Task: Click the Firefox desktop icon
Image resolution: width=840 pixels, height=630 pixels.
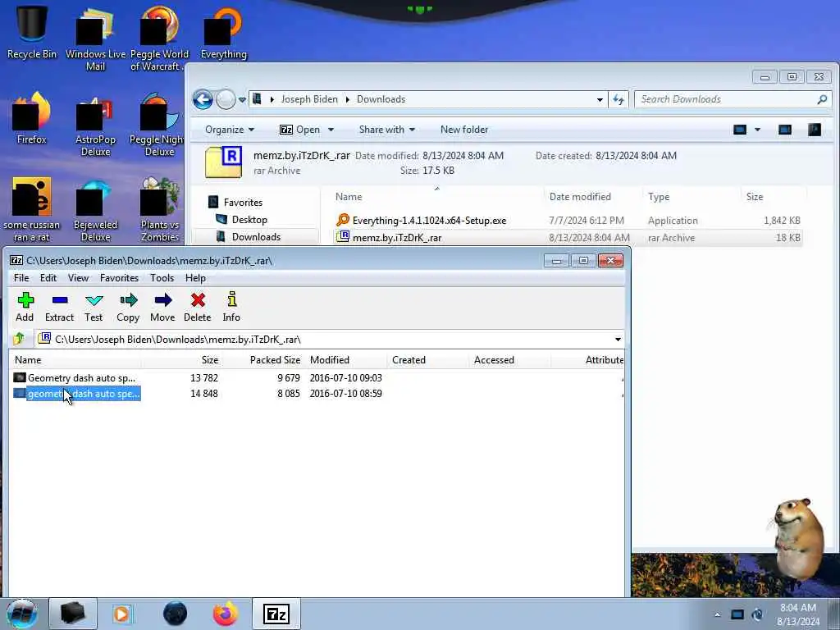Action: pyautogui.click(x=32, y=118)
